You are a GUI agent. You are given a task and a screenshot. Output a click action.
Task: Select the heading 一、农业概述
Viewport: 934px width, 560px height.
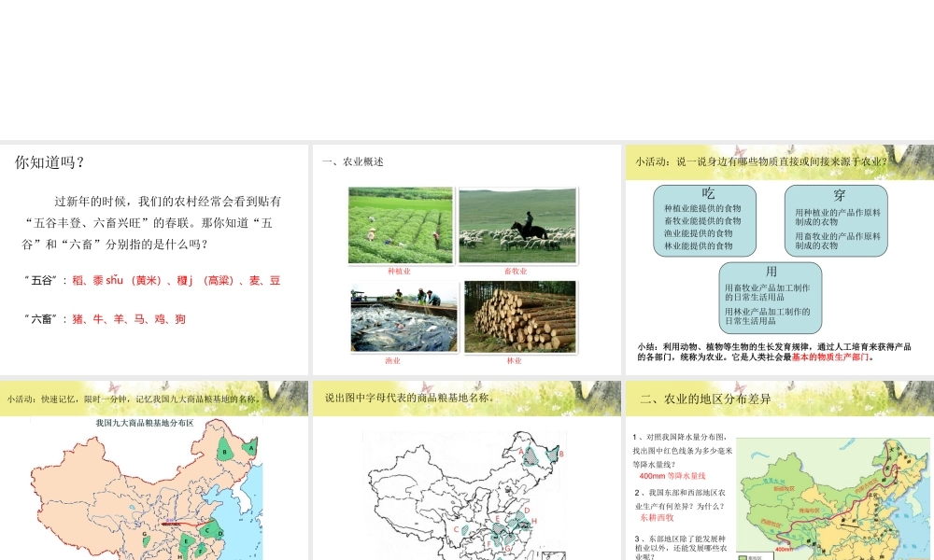pos(353,161)
